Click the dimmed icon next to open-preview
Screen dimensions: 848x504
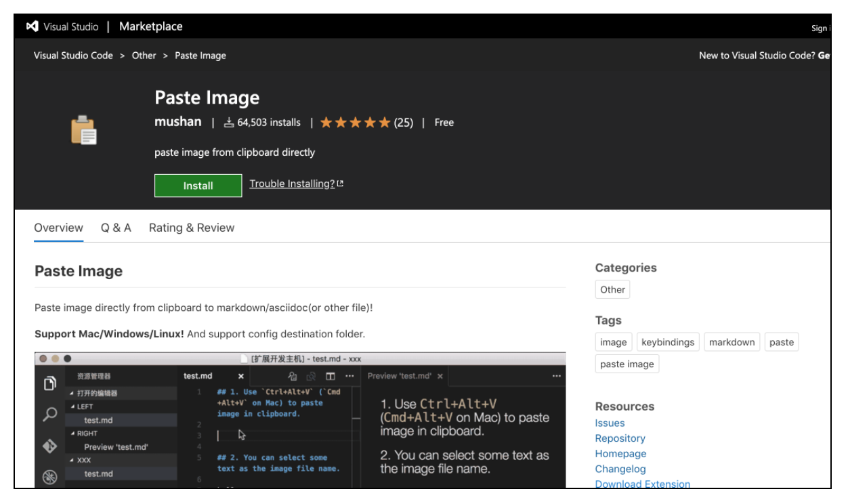(x=312, y=376)
